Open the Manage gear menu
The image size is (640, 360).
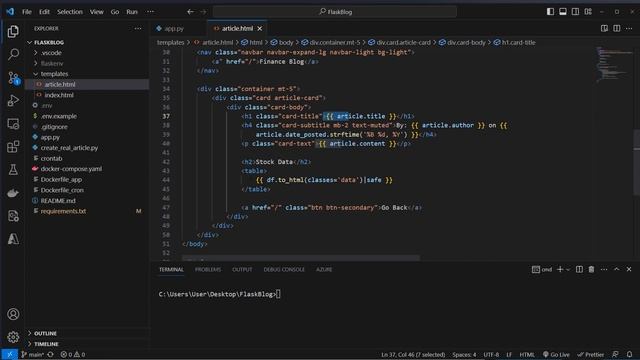(13, 337)
